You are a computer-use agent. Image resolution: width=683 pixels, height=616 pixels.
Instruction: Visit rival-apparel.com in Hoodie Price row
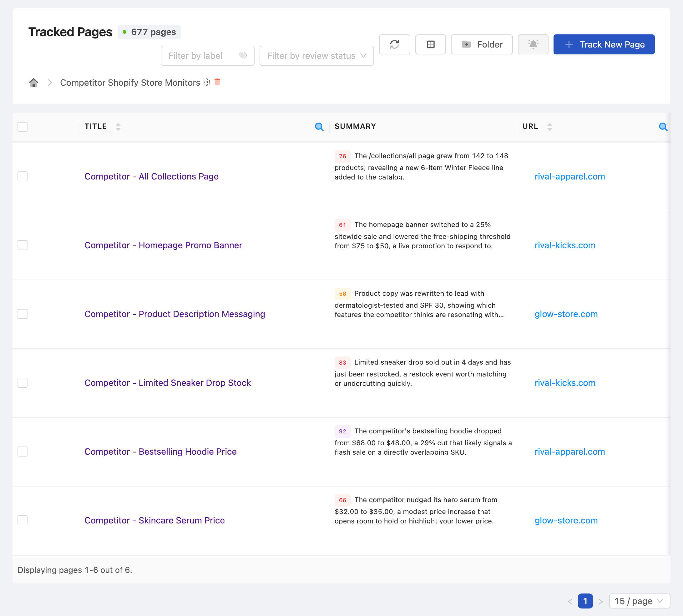(569, 452)
